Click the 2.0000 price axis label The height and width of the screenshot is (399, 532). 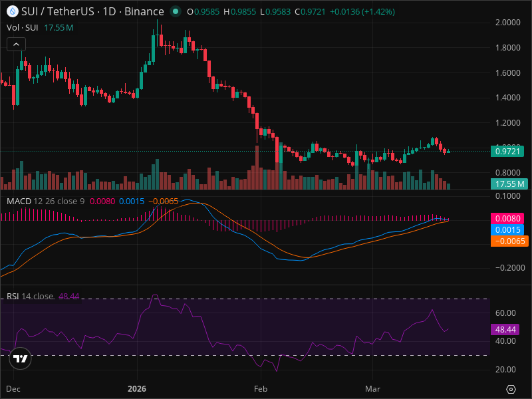point(507,23)
